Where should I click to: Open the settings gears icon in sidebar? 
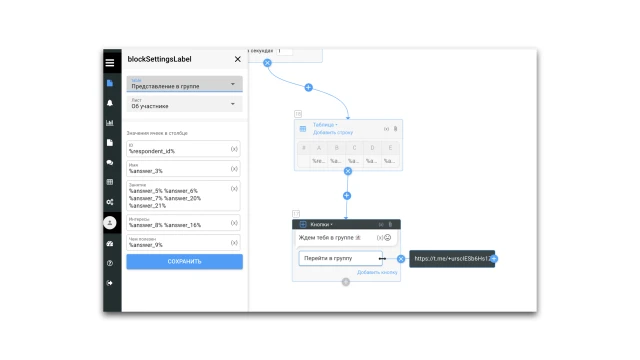point(110,202)
